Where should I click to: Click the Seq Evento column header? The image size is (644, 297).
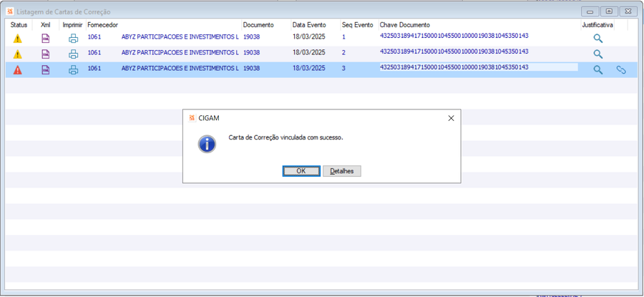357,25
